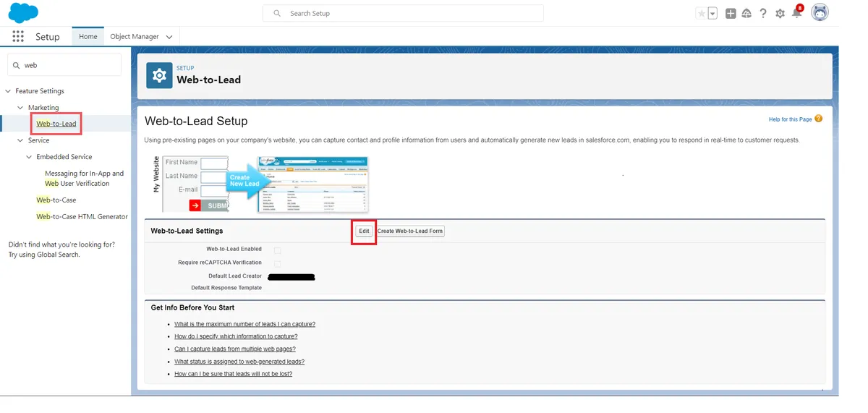Toggle the Web-to-Lead Enabled checkbox
Viewport: 868px width, 413px height.
tap(277, 250)
